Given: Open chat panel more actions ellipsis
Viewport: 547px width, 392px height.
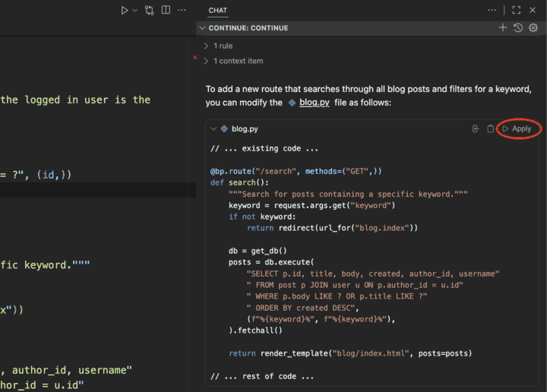Looking at the screenshot, I should 493,11.
